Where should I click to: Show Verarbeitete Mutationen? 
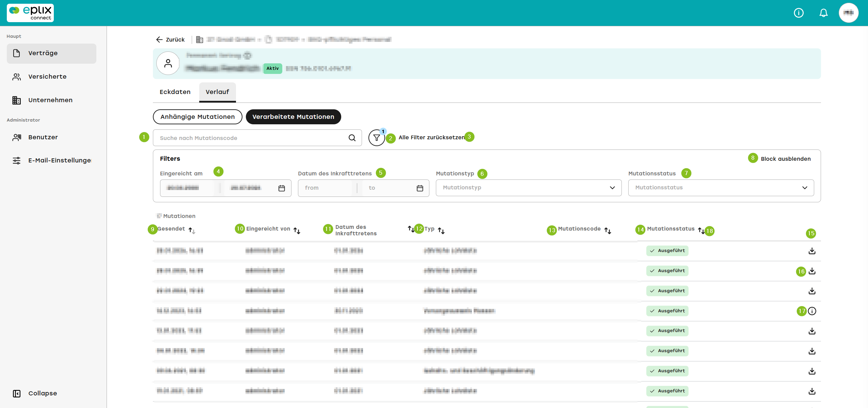coord(293,117)
